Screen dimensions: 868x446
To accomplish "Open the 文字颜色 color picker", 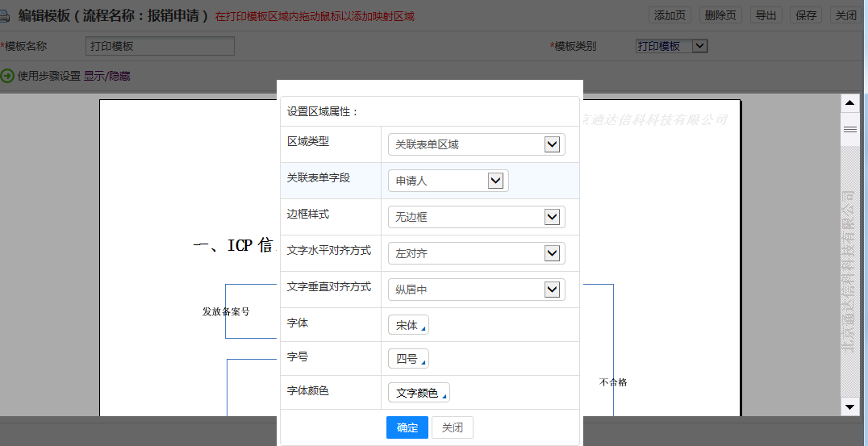I will coord(419,393).
